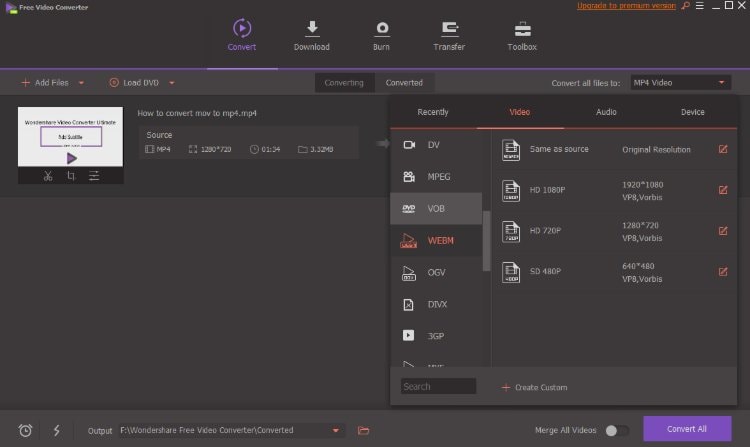
Task: Edit the HD 1080P preset settings
Action: tap(723, 190)
